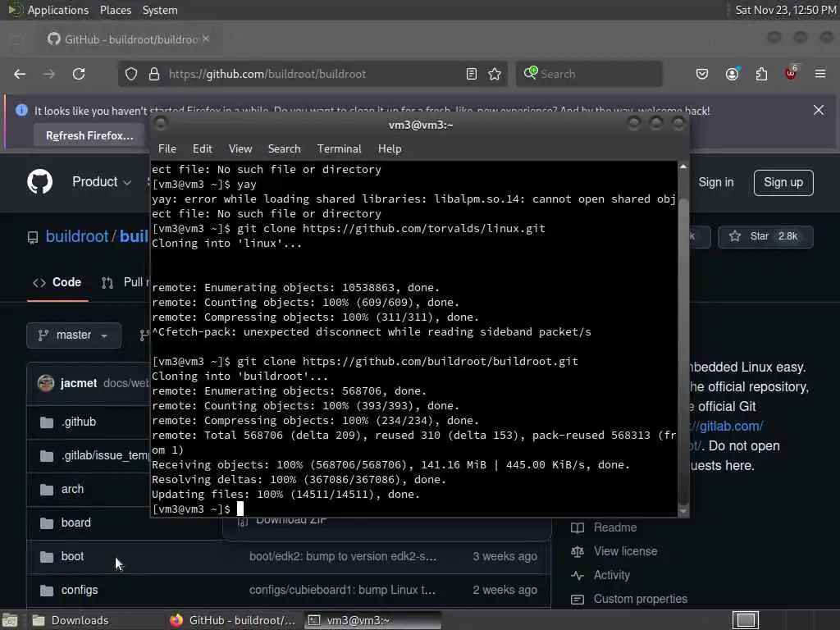Close the GitHub buildroot browser tab
The image size is (840, 630).
pyautogui.click(x=206, y=39)
